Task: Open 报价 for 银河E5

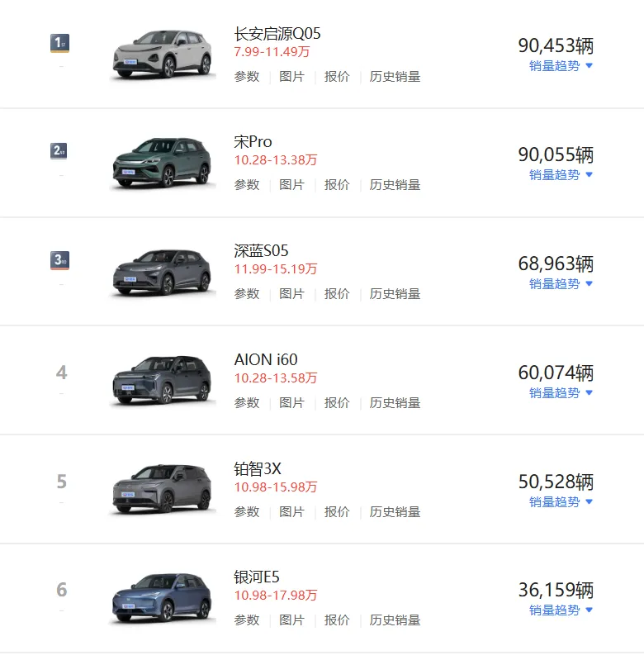Action: pos(337,620)
